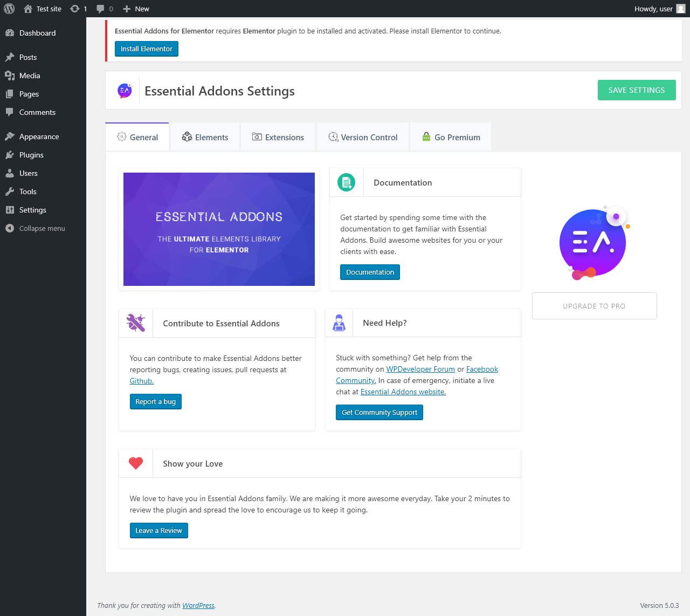This screenshot has height=616, width=690.
Task: Click the SAVE SETTINGS button
Action: [x=637, y=90]
